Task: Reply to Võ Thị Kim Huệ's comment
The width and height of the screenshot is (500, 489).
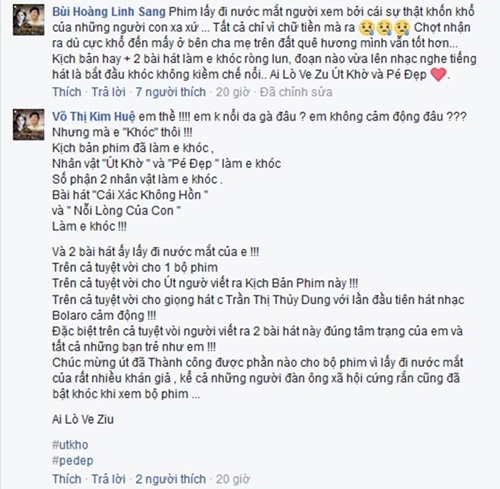Action: pos(109,479)
